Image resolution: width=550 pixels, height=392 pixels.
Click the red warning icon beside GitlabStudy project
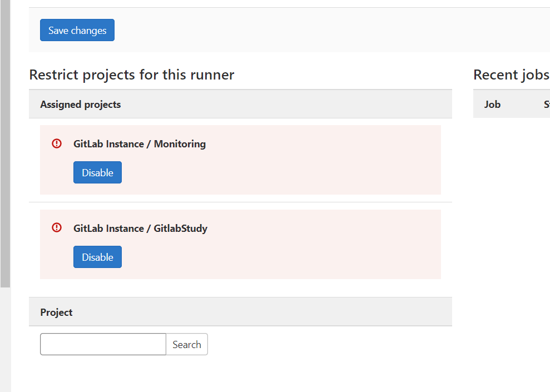tap(56, 228)
